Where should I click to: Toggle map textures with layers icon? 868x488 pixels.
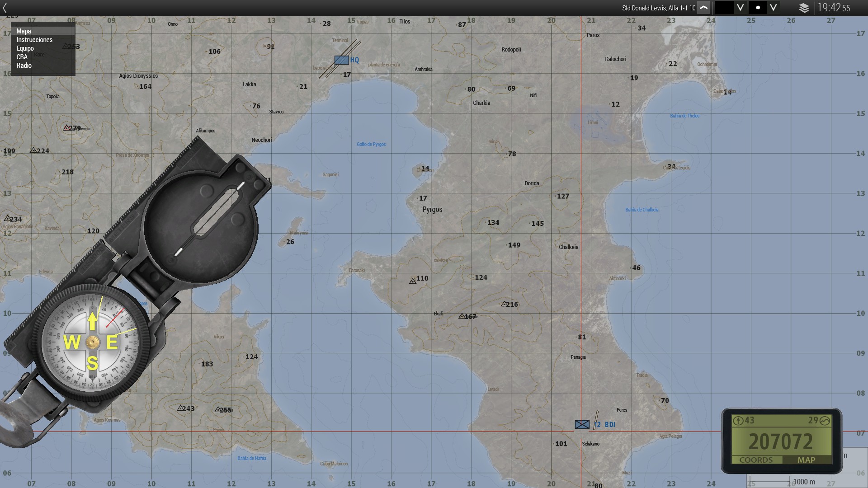804,8
